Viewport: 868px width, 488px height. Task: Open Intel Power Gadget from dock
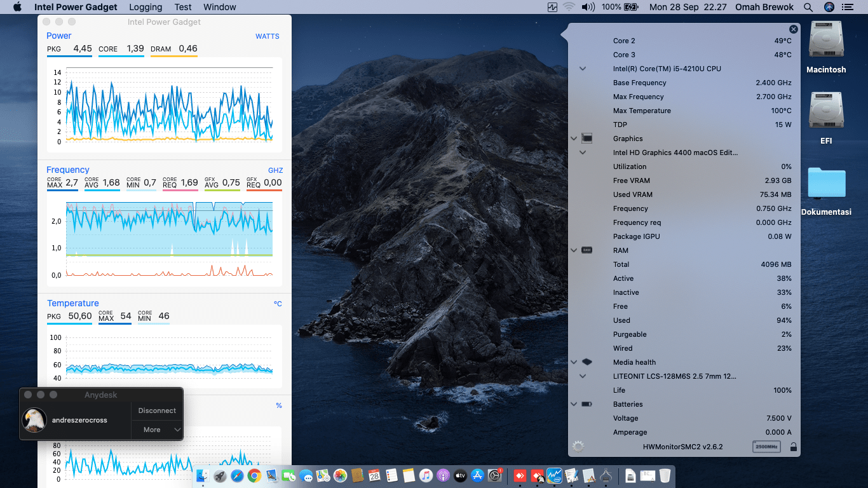point(554,475)
